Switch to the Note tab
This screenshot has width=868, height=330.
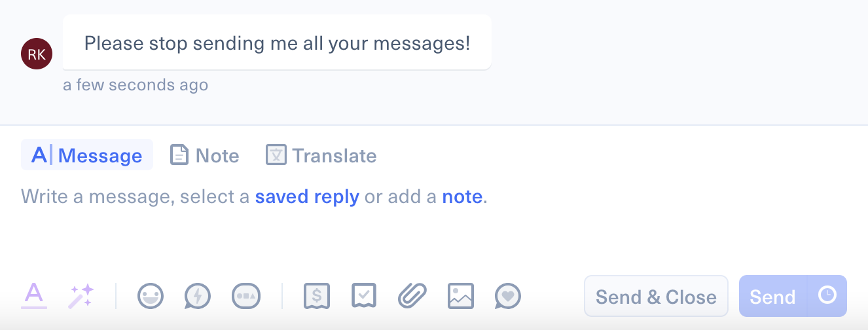click(x=205, y=155)
